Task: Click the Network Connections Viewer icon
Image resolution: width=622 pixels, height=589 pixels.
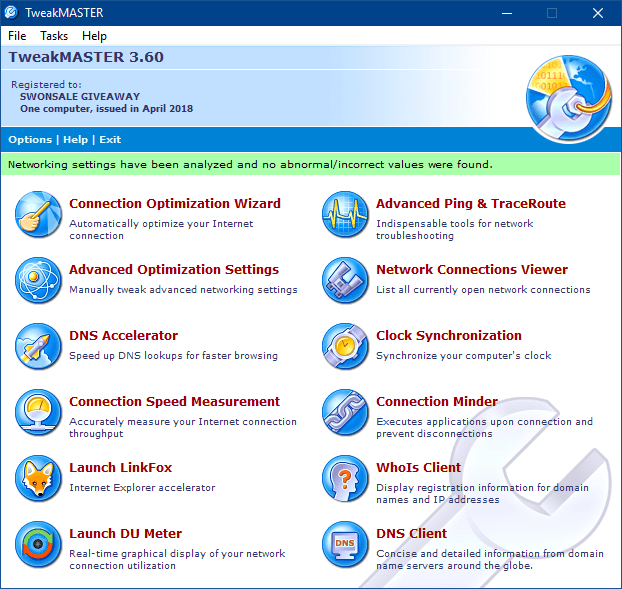Action: tap(345, 280)
